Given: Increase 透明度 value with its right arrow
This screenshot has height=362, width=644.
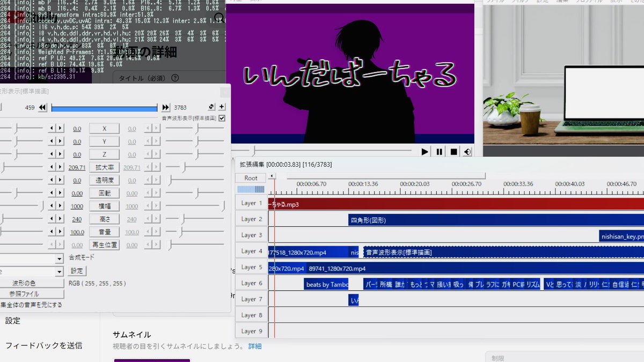Looking at the screenshot, I should pyautogui.click(x=60, y=180).
